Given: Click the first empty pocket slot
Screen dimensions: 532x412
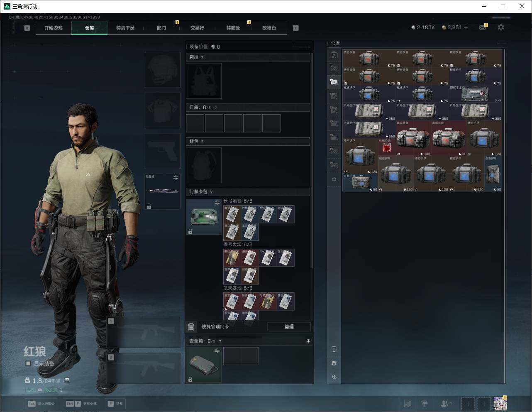Looking at the screenshot, I should click(x=195, y=123).
